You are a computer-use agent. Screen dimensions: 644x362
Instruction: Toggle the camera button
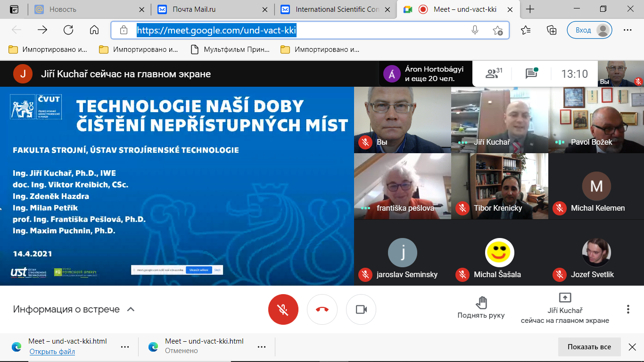tap(361, 309)
